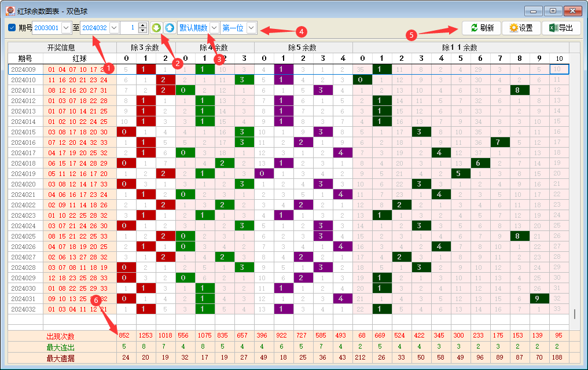Click the 期号 column header in the table
The height and width of the screenshot is (370, 588).
coord(25,58)
